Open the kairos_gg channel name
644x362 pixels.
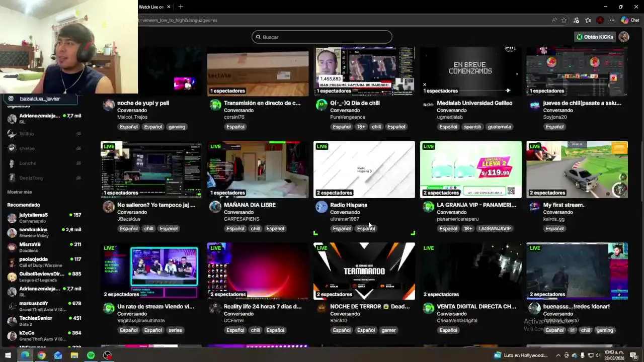tap(554, 219)
